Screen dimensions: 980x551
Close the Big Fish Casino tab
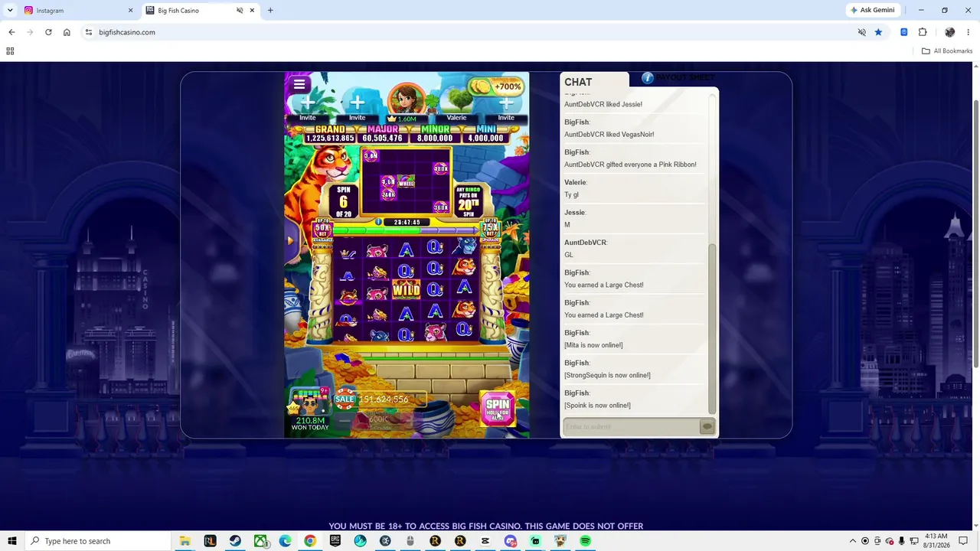pyautogui.click(x=252, y=11)
